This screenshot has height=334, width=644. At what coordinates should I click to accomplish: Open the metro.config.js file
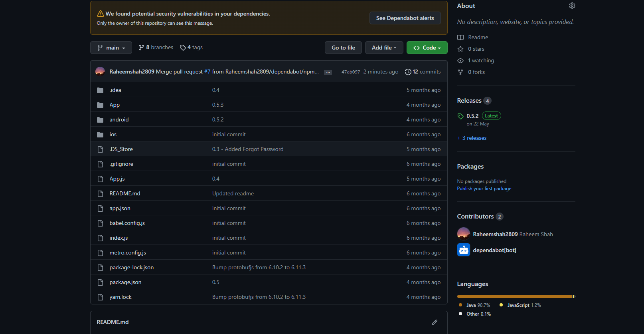[x=128, y=252]
